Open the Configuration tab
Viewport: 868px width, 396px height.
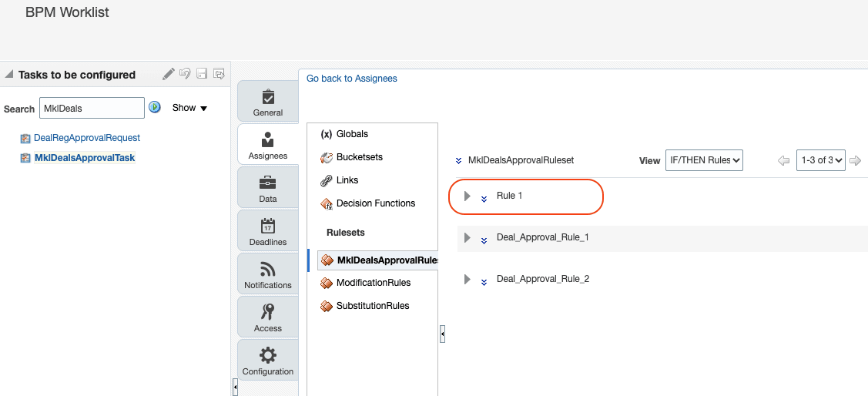tap(268, 361)
